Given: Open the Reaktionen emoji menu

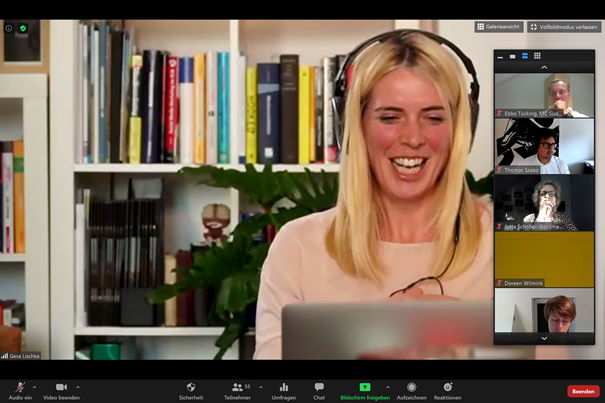Looking at the screenshot, I should (x=447, y=388).
